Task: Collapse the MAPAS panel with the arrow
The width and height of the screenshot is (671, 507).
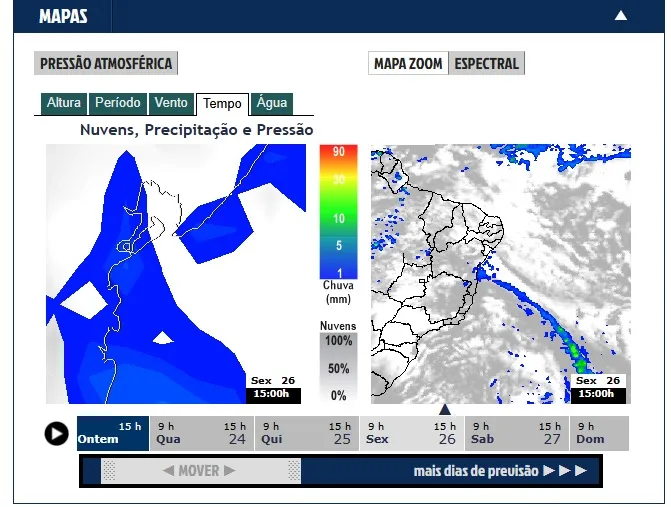Action: point(621,16)
